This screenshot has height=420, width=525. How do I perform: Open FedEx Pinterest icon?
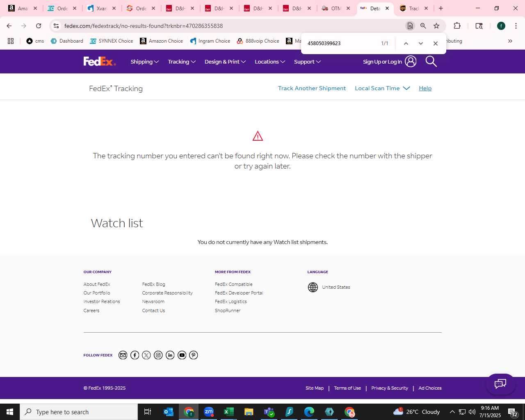pos(194,355)
